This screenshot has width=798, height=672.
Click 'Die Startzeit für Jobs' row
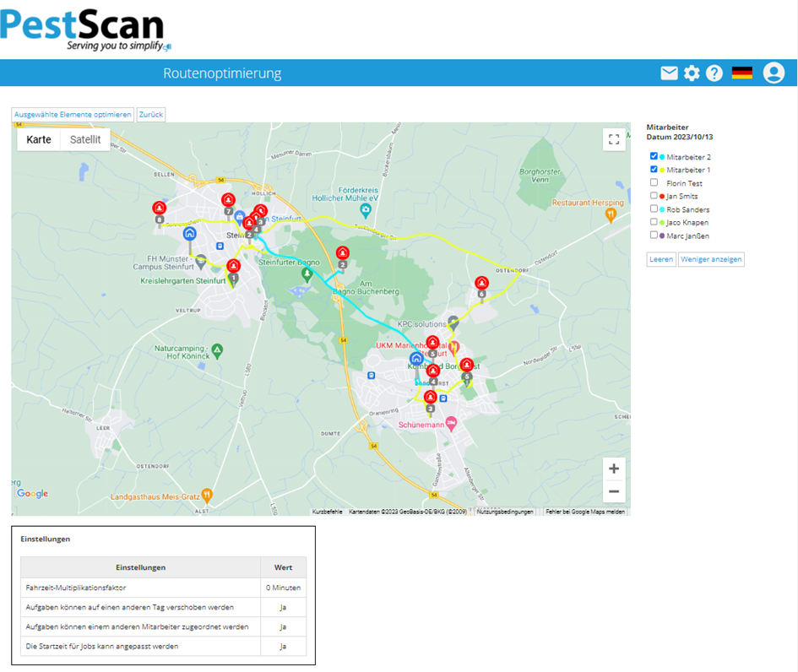(163, 646)
